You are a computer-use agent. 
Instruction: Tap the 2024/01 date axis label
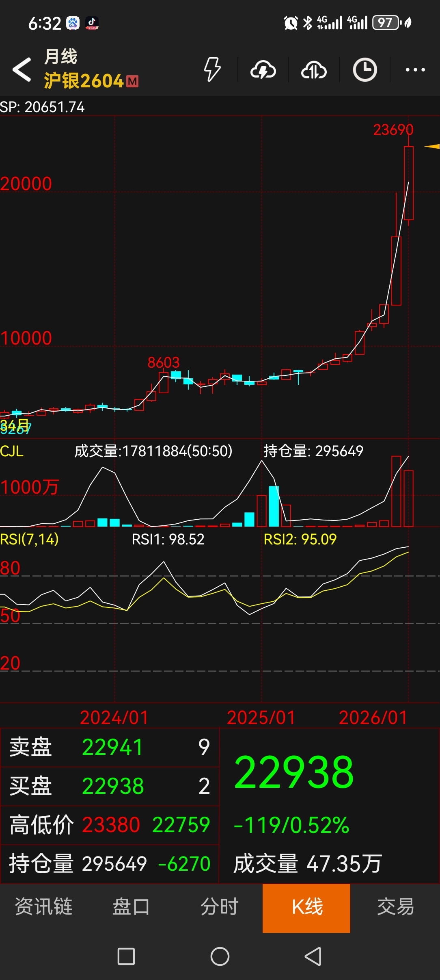tap(114, 718)
